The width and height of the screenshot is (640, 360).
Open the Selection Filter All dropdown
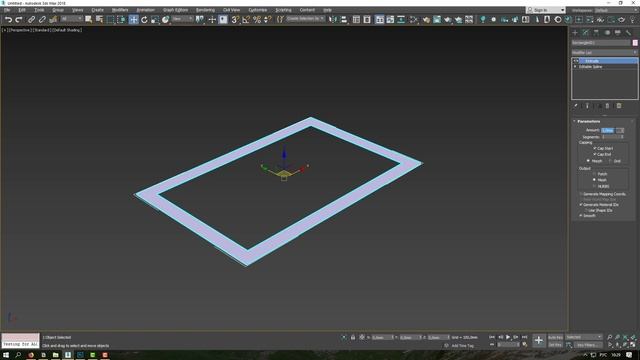pos(71,19)
